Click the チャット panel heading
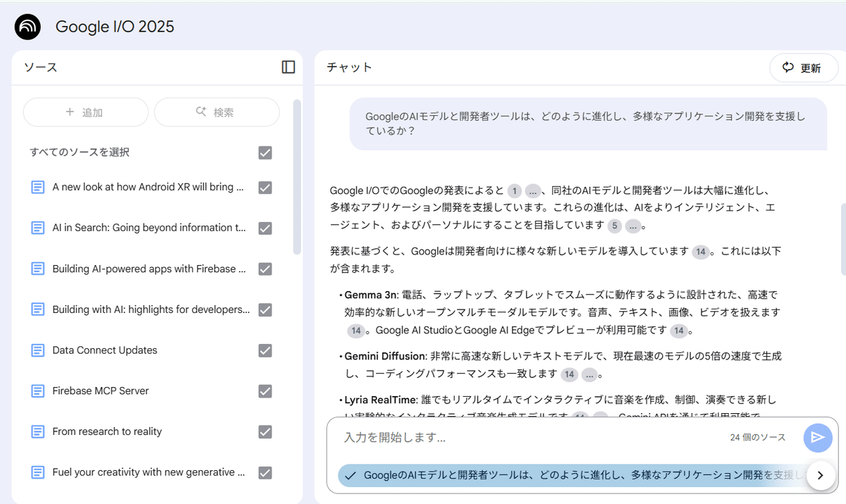The width and height of the screenshot is (846, 504). (x=349, y=68)
